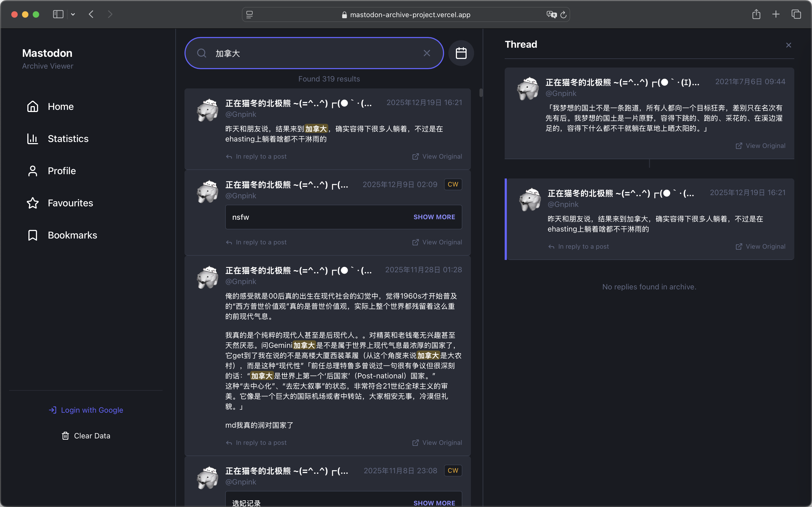Toggle the CW badge on December 9 post

pyautogui.click(x=453, y=184)
